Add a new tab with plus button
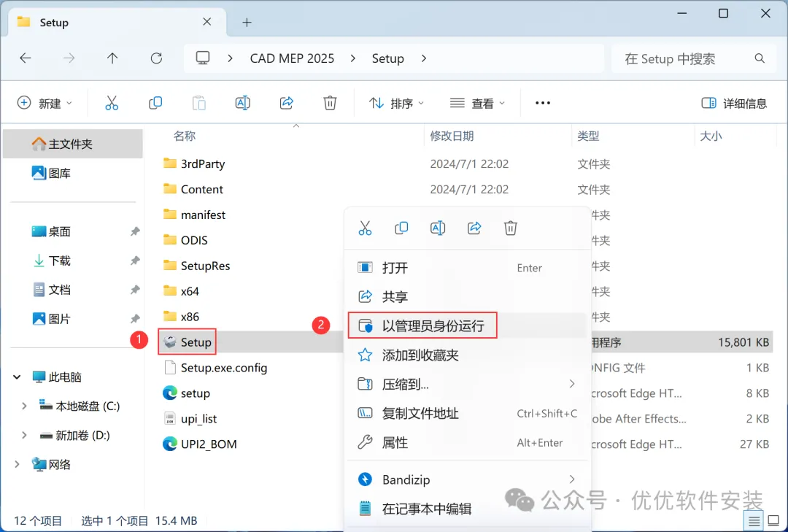The height and width of the screenshot is (532, 788). 247,22
